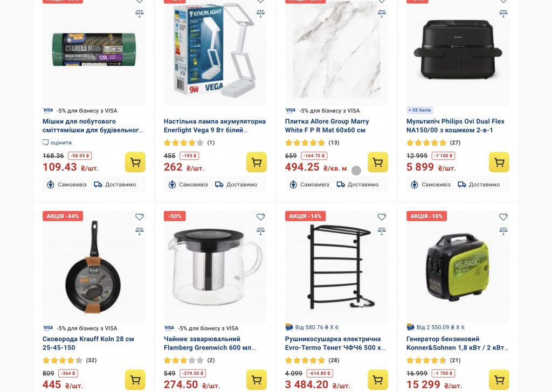Compare the Konner&Sohnen generator
The image size is (552, 392).
(503, 231)
